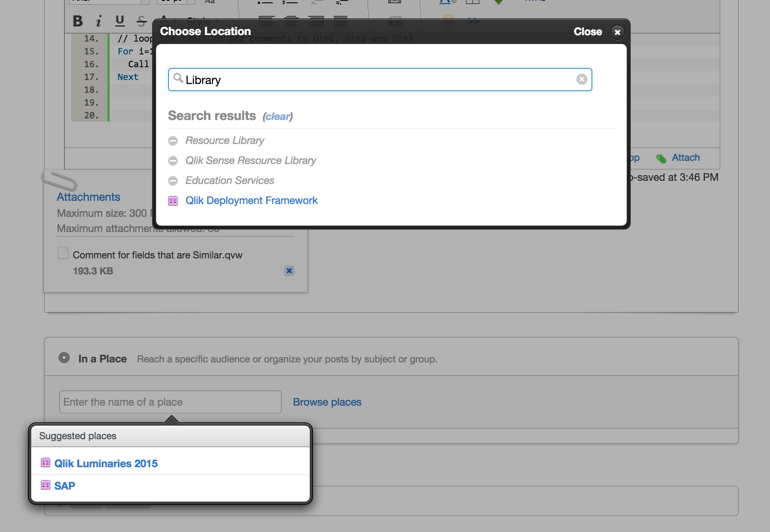This screenshot has width=770, height=532.
Task: Click the clear link next to Search results
Action: 277,116
